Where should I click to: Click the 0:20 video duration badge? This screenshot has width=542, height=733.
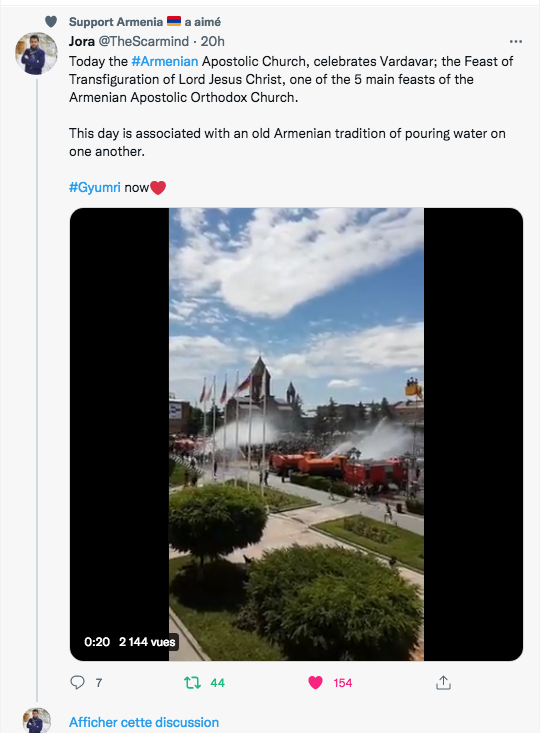(x=97, y=642)
